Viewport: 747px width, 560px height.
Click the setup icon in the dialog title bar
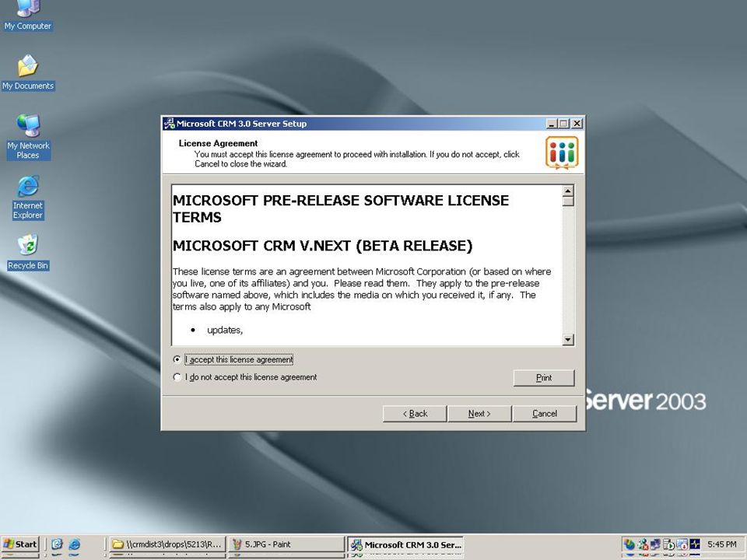pos(169,124)
